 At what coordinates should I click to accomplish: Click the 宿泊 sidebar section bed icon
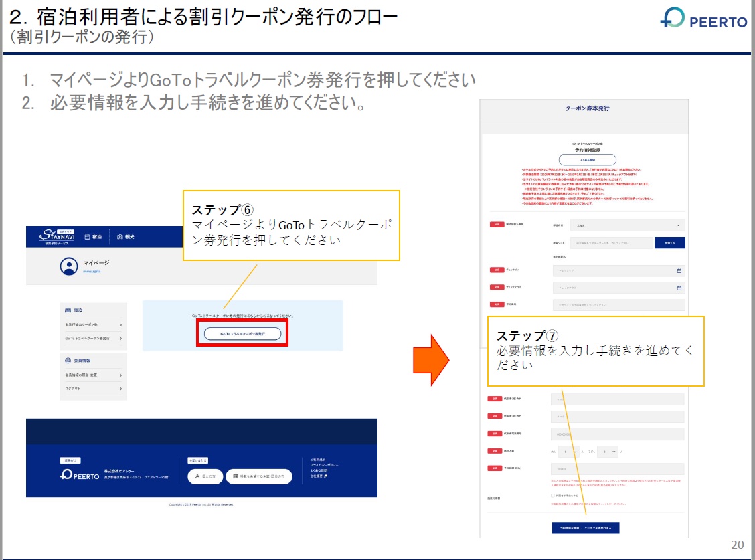pos(68,310)
